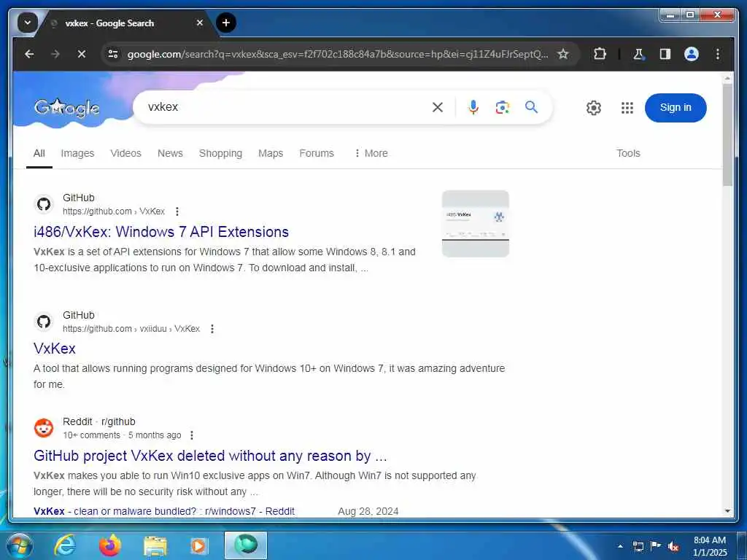Submit search with the magnifier icon
Image resolution: width=747 pixels, height=560 pixels.
pyautogui.click(x=531, y=107)
